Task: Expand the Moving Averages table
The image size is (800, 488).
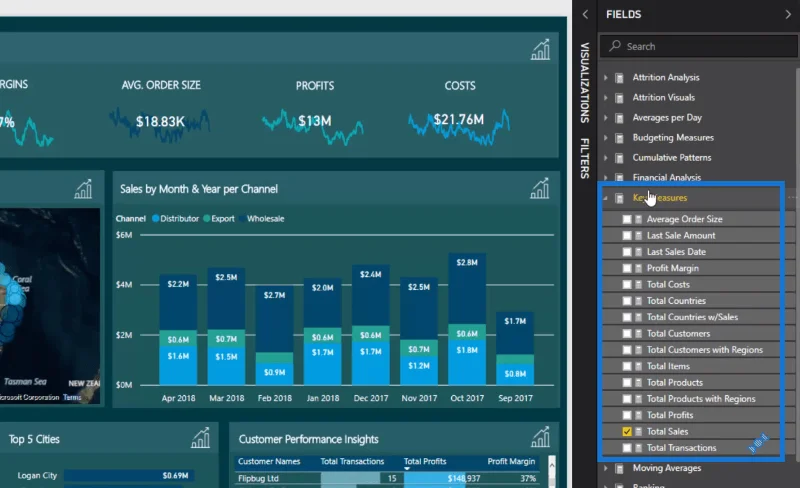Action: click(606, 468)
